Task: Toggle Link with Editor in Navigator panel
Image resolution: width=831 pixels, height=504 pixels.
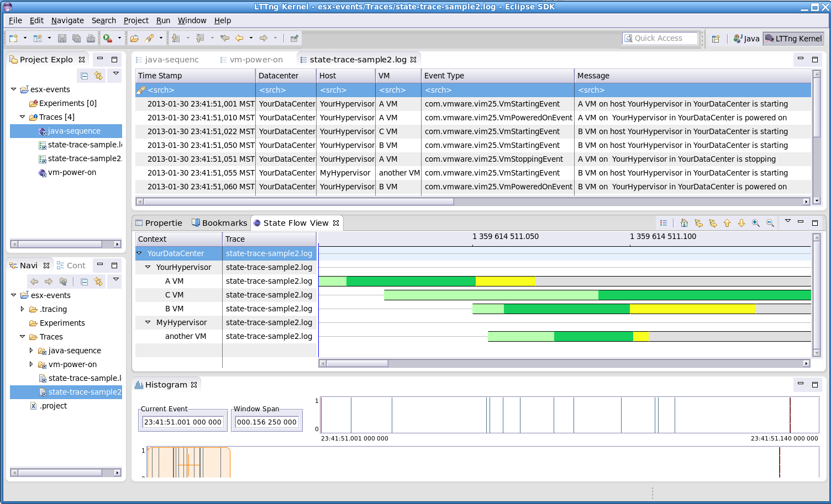Action: tap(98, 282)
